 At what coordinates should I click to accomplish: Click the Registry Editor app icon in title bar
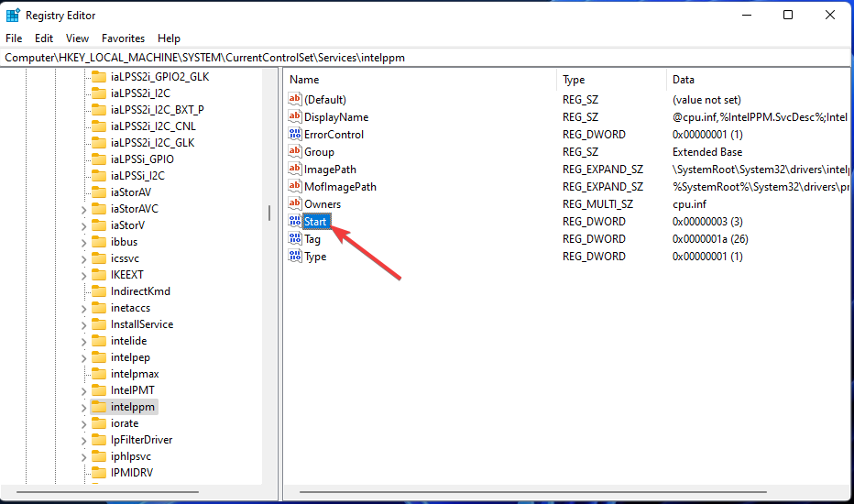pyautogui.click(x=13, y=16)
